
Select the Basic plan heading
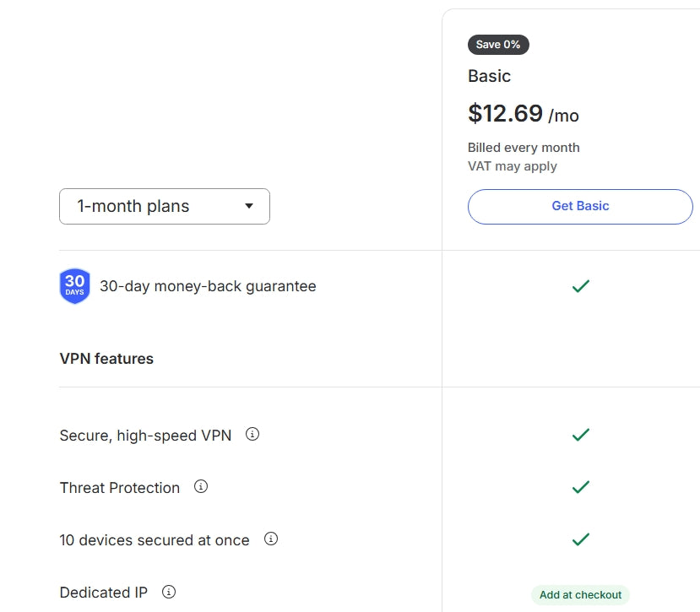pos(489,76)
